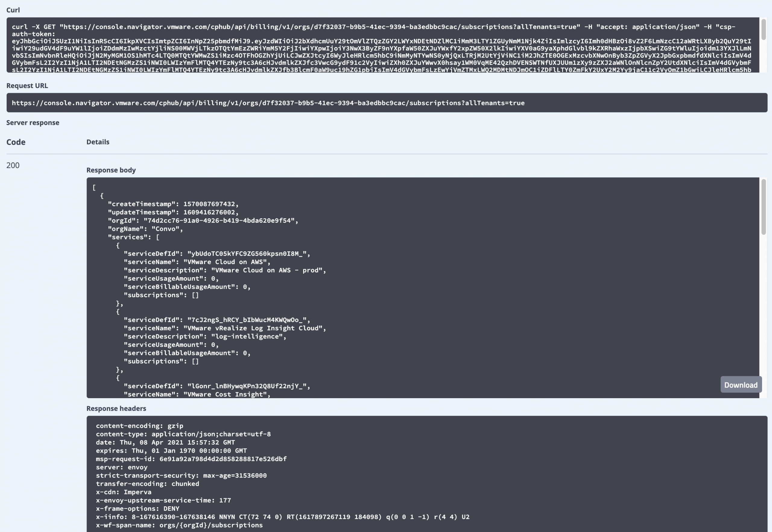Click the x-wf-span-name header line
The width and height of the screenshot is (772, 532).
click(x=179, y=525)
